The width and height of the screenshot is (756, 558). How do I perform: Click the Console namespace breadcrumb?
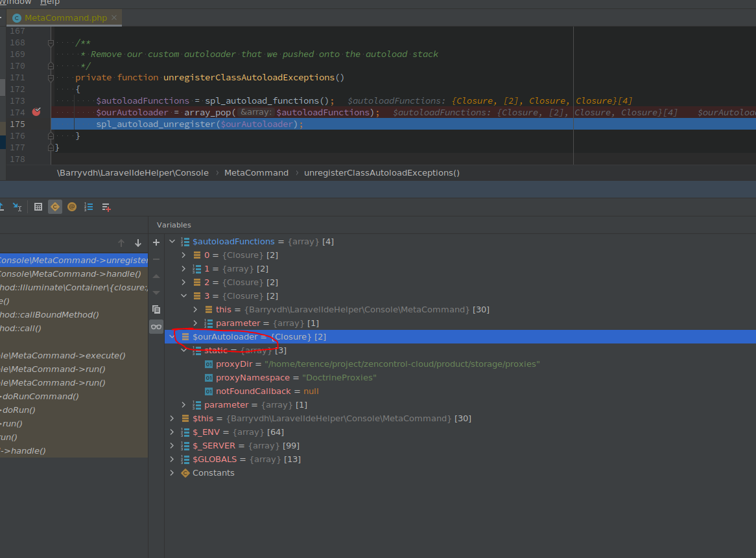[133, 173]
